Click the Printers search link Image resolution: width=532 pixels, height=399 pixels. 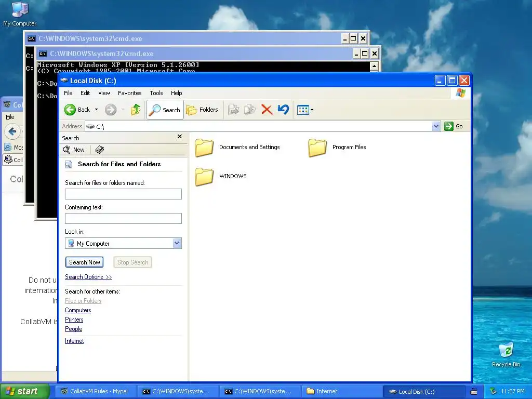tap(74, 320)
